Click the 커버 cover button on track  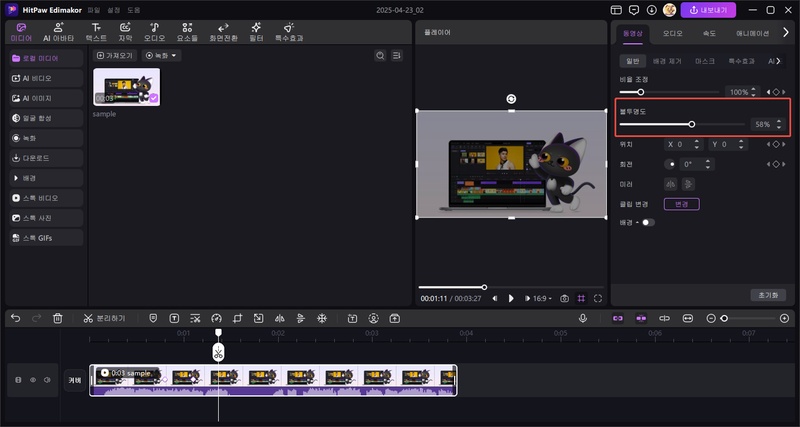point(75,380)
